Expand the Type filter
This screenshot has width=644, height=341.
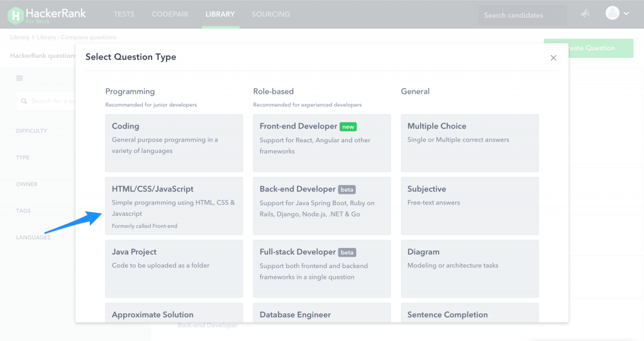23,157
